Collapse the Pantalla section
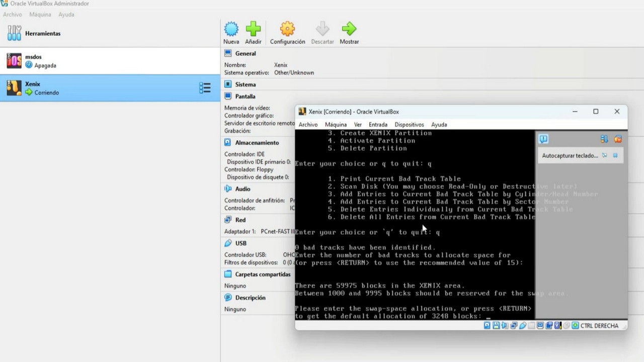 click(245, 97)
